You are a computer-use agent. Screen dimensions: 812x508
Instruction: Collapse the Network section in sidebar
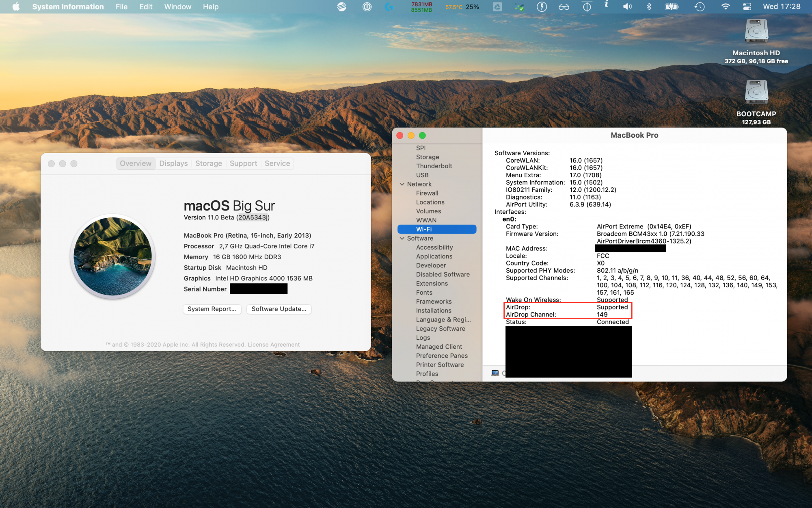(402, 184)
